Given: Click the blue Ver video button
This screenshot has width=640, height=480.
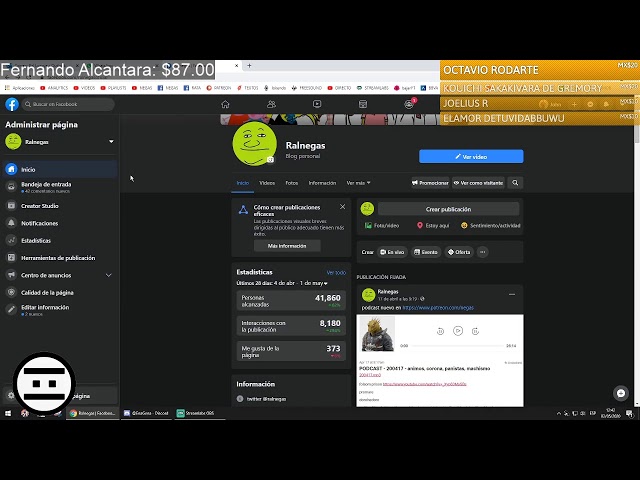Looking at the screenshot, I should [471, 156].
